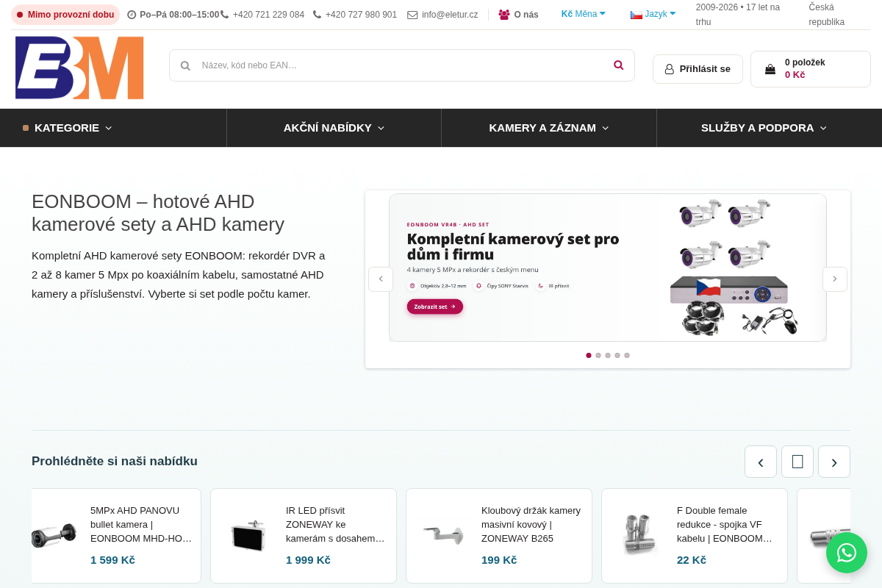Expand the SLUŽBY A PODPORA menu
The width and height of the screenshot is (882, 588).
point(764,128)
